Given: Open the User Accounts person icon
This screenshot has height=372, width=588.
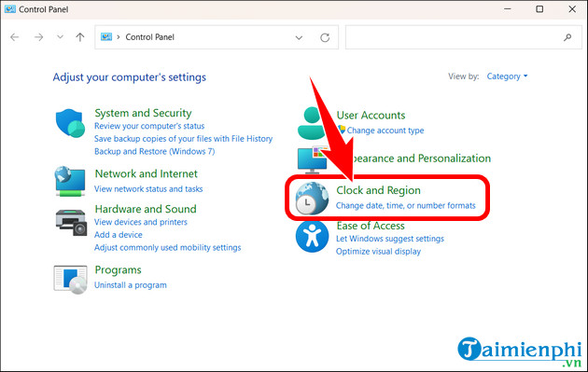Looking at the screenshot, I should [x=311, y=124].
